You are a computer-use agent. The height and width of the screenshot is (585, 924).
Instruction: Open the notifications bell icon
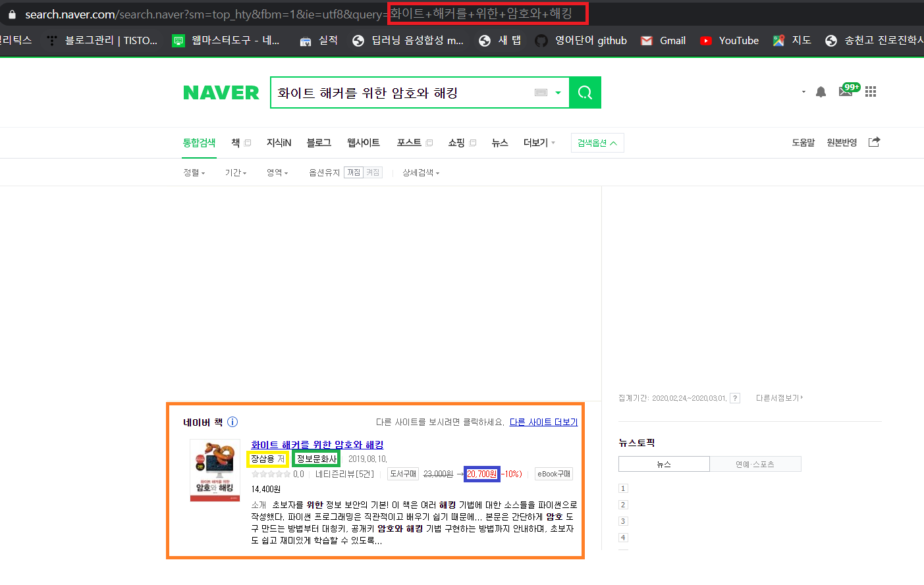pyautogui.click(x=821, y=92)
